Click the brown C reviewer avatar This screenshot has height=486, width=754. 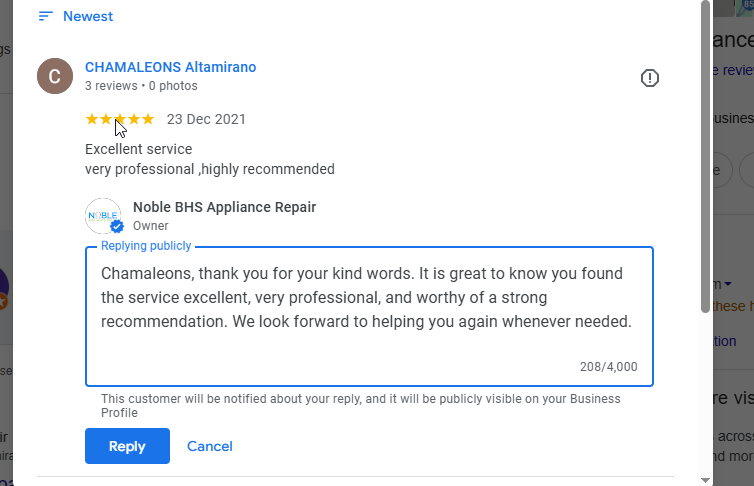[x=55, y=76]
